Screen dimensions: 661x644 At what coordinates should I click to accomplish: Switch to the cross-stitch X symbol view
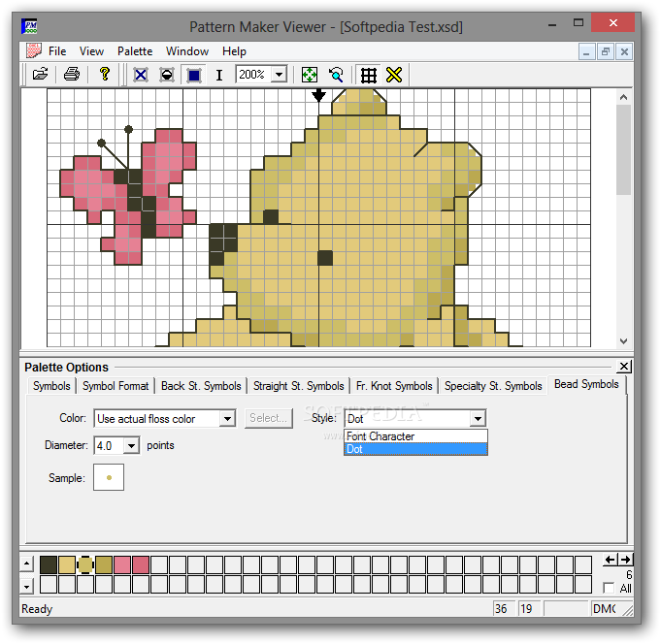(141, 75)
